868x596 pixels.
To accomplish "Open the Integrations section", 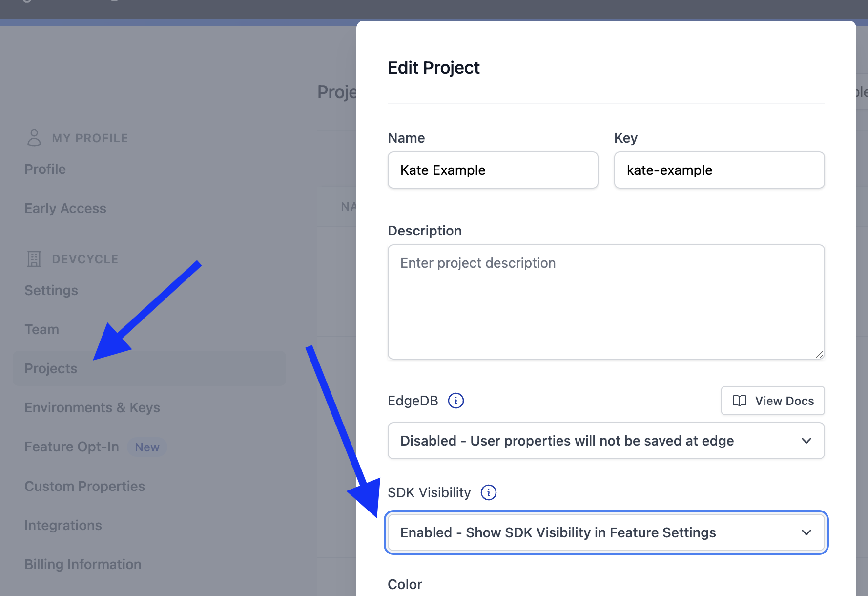I will pos(63,525).
